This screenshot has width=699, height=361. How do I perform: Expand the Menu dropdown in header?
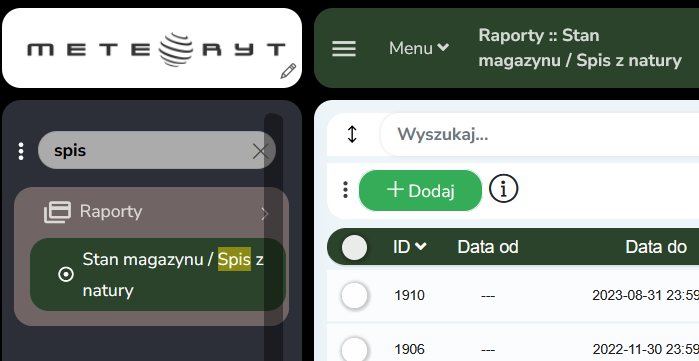pos(419,48)
